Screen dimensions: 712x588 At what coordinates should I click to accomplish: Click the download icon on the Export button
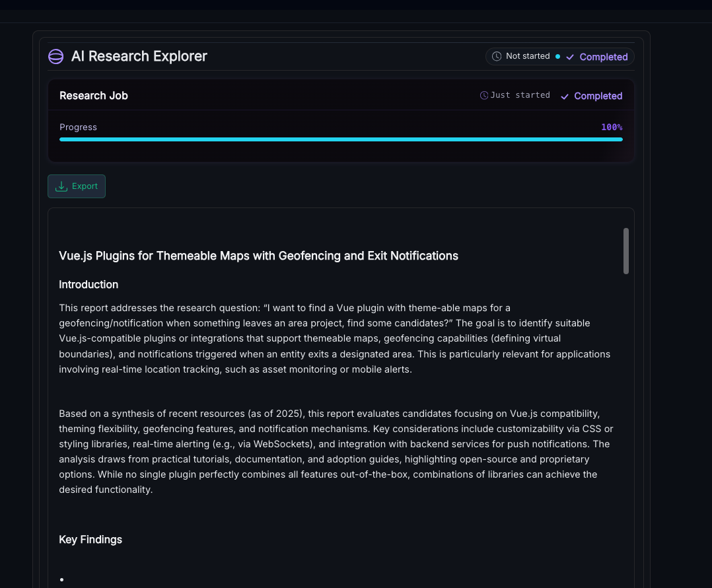point(61,186)
